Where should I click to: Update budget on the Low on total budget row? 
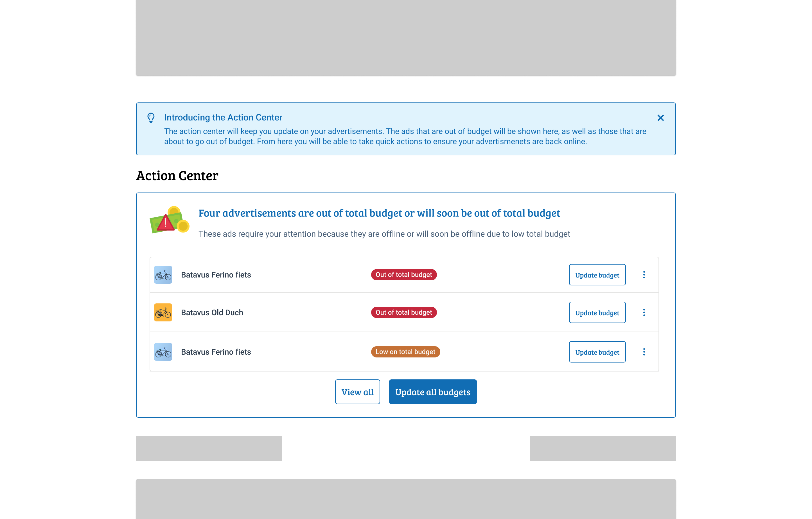597,352
